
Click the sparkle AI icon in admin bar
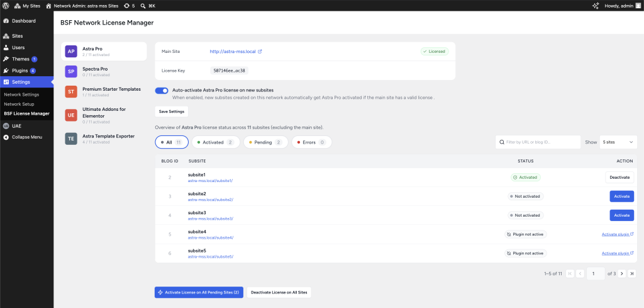[595, 6]
